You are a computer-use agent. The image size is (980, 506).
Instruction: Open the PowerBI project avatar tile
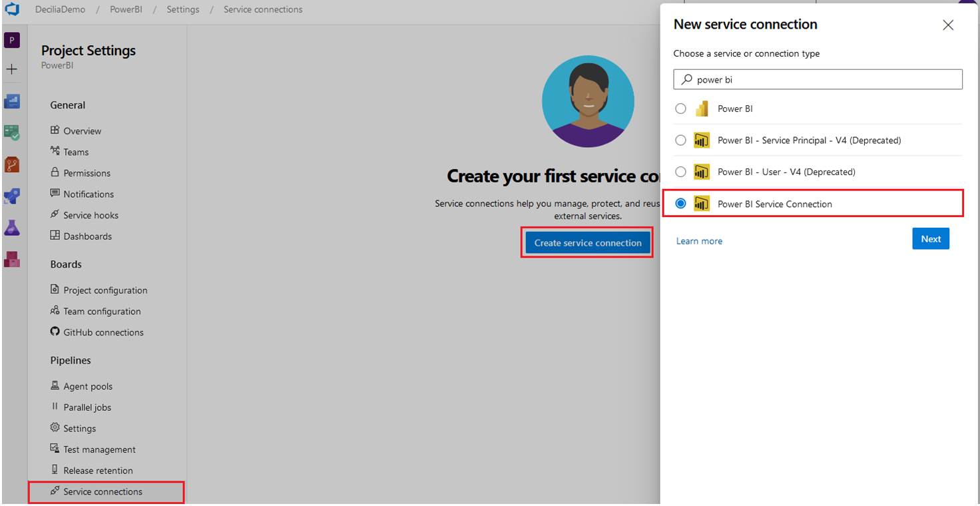(12, 40)
